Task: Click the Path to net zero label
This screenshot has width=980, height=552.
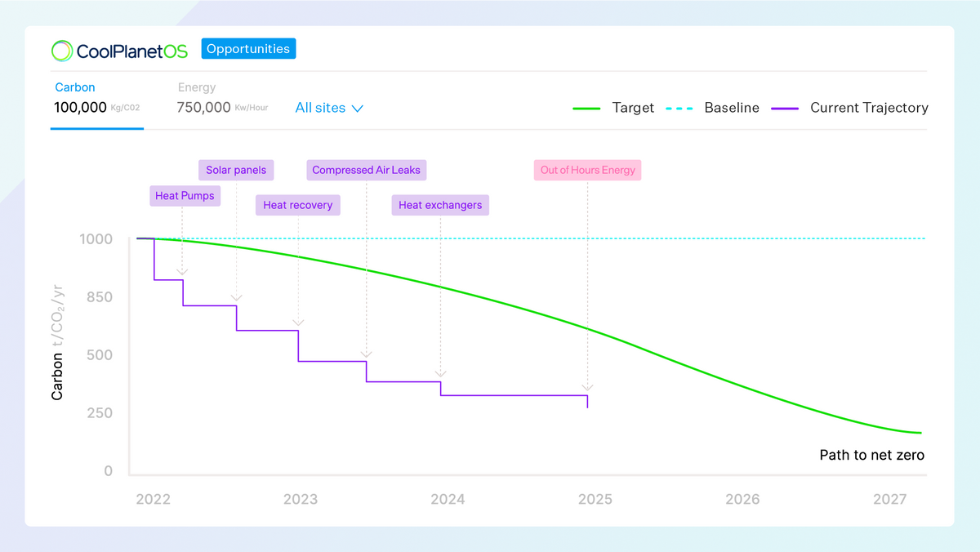Action: [871, 455]
